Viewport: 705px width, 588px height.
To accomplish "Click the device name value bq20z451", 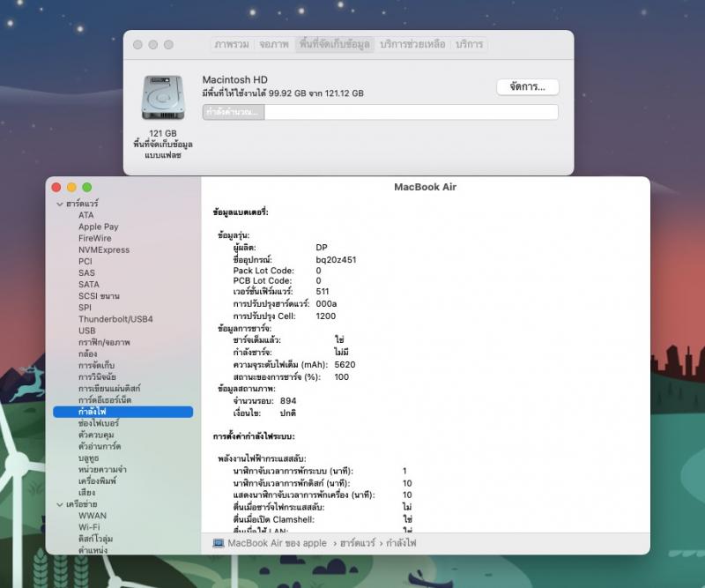I will 336,259.
